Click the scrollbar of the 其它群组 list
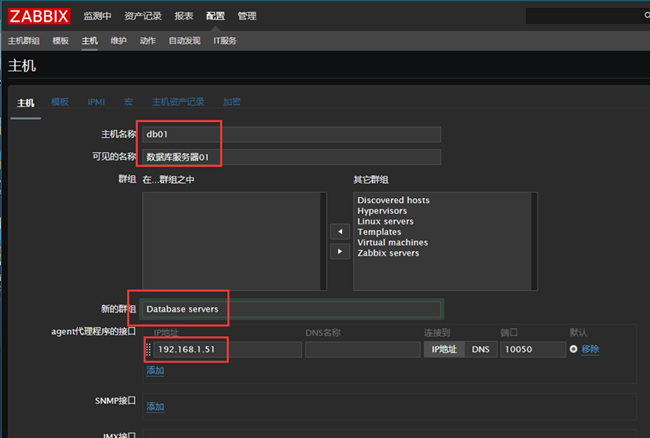Image resolution: width=650 pixels, height=438 pixels. coord(534,241)
